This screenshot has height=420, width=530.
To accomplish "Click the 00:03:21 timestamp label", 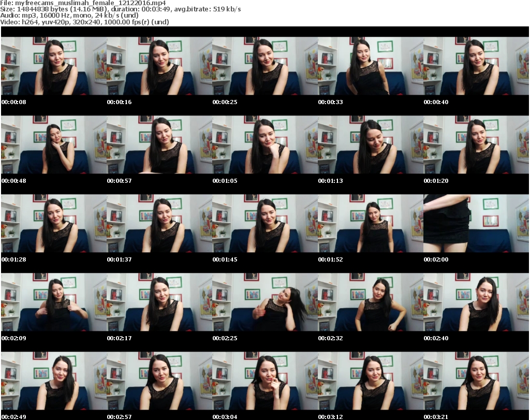I will coord(436,417).
